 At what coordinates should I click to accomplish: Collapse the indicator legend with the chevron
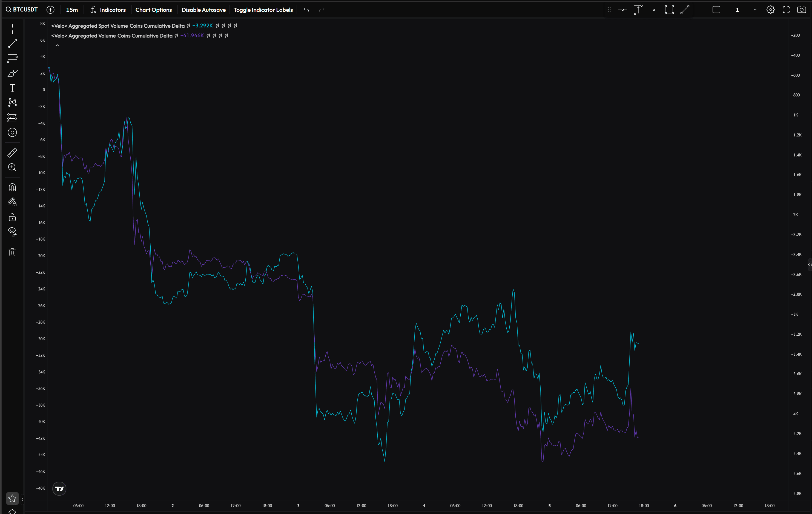point(57,45)
